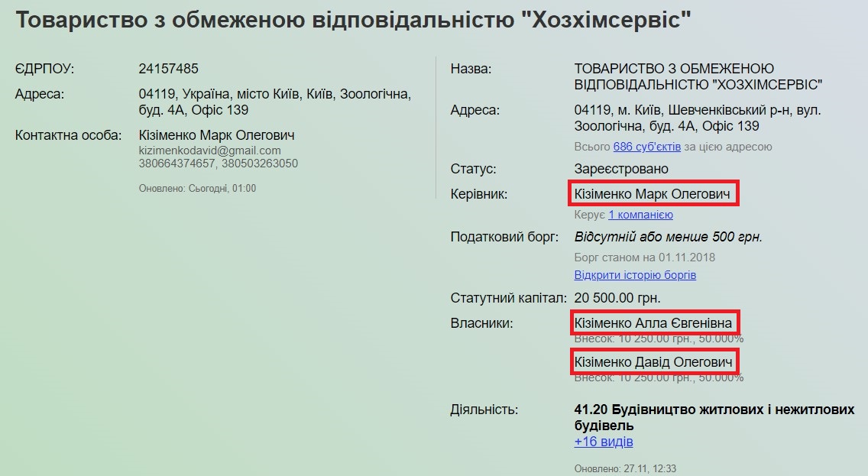The image size is (868, 476).
Task: Click the "1 компанією" link
Action: pyautogui.click(x=640, y=215)
